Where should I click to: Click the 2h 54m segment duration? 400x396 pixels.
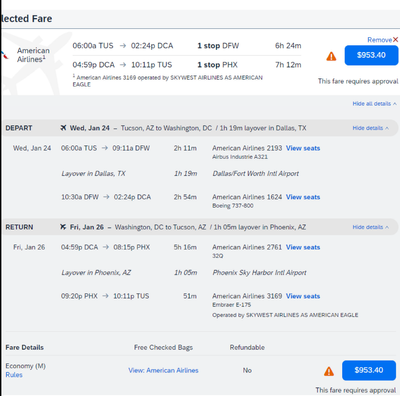[x=185, y=197]
